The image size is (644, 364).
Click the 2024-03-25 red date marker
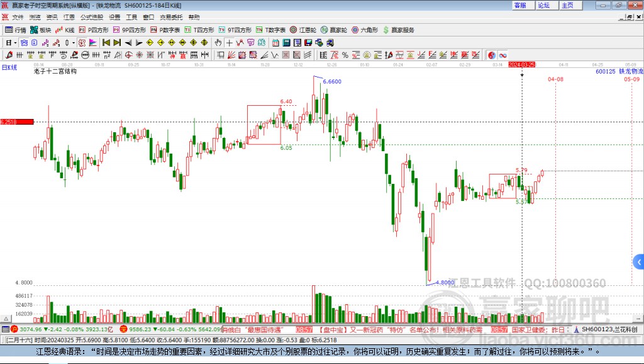pyautogui.click(x=521, y=65)
